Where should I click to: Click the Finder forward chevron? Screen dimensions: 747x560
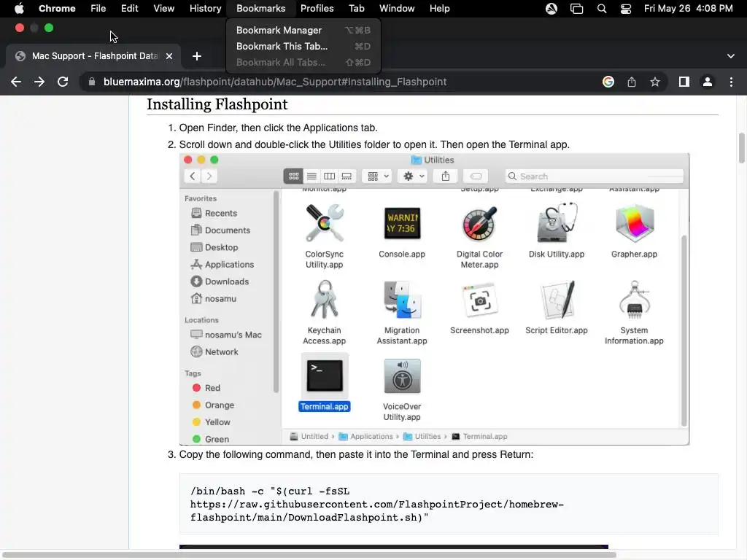coord(209,176)
